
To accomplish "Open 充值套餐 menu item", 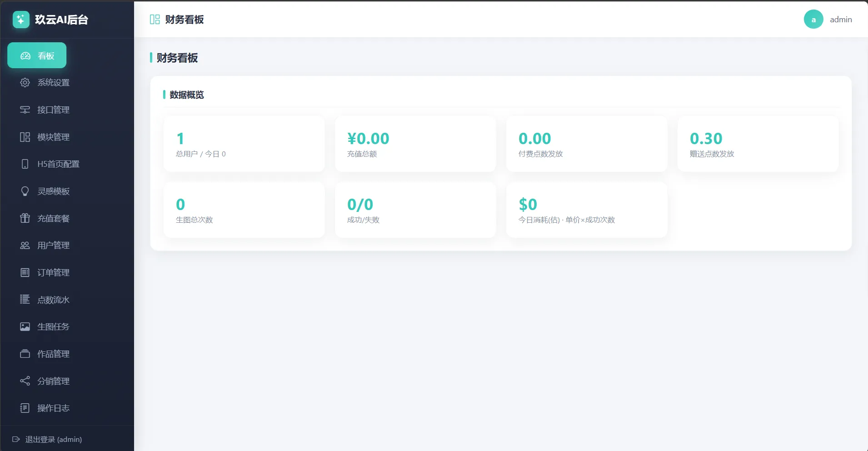I will point(53,218).
